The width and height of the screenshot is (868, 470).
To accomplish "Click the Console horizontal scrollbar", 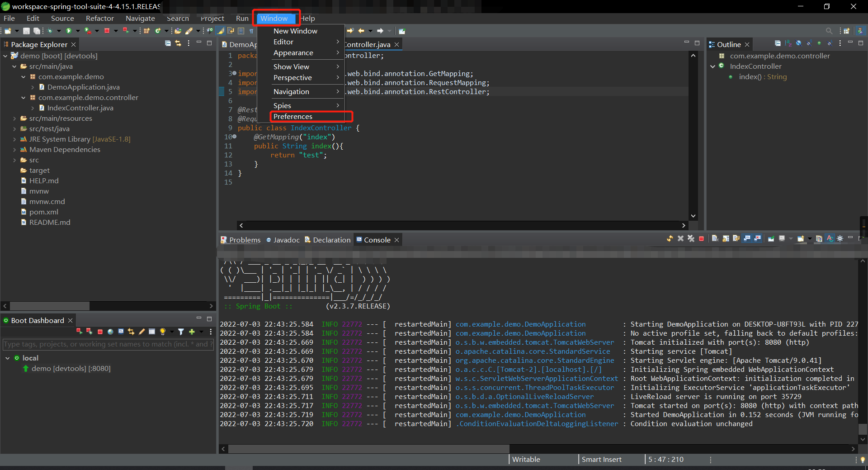I will (368, 449).
